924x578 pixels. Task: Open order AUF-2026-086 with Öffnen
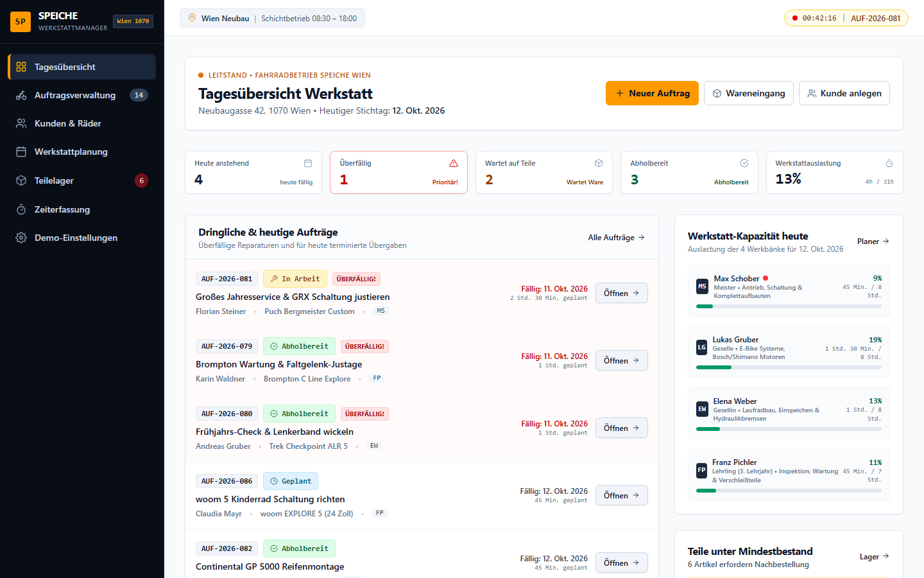tap(622, 495)
